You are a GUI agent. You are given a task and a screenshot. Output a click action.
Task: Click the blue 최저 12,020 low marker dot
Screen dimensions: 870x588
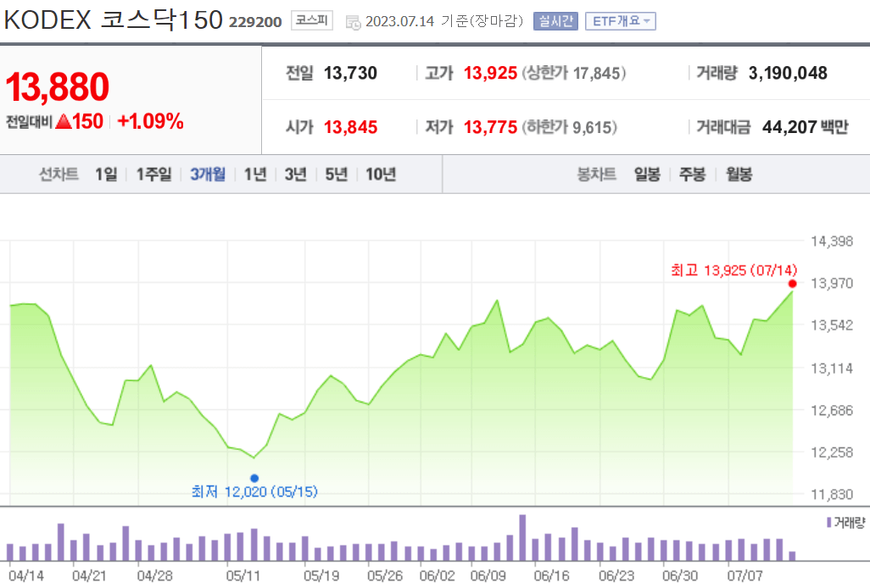click(x=254, y=478)
